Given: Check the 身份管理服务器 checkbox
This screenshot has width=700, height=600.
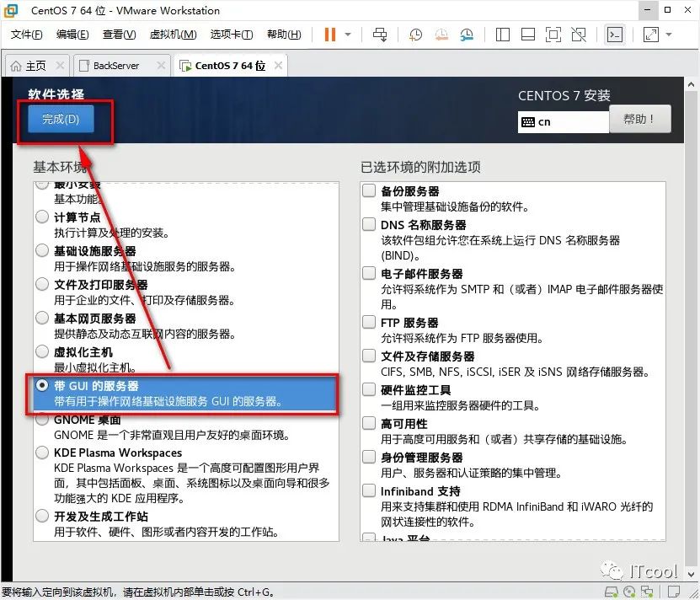Looking at the screenshot, I should [x=369, y=457].
